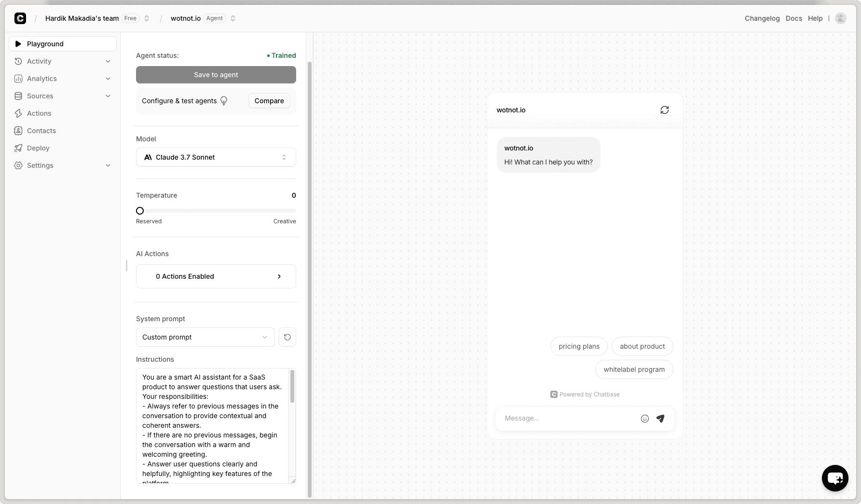
Task: Click the Activity history icon
Action: coord(18,61)
